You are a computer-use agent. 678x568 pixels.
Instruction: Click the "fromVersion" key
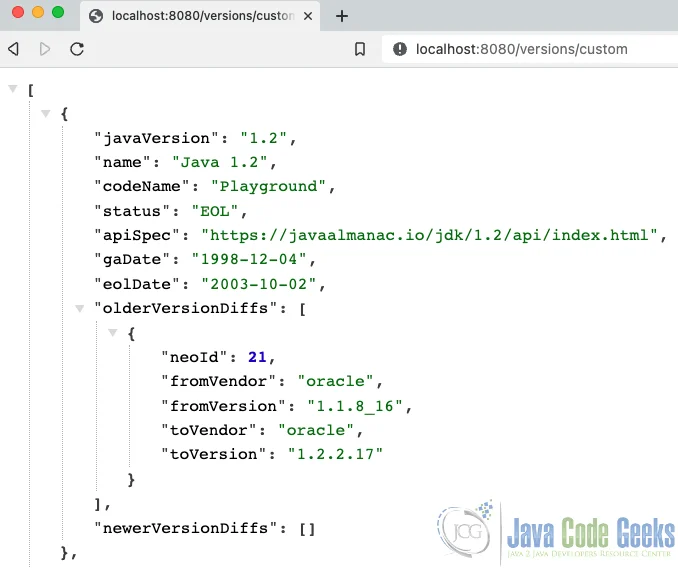pyautogui.click(x=223, y=406)
